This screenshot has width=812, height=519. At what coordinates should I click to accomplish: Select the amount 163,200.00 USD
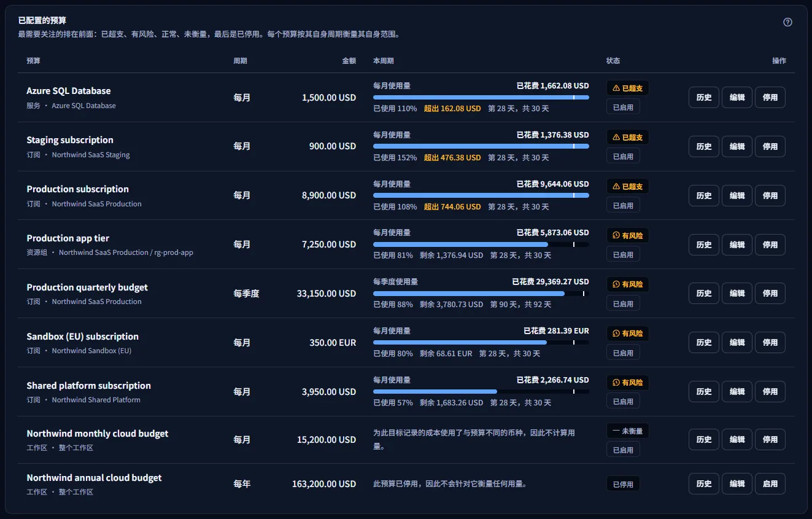(x=324, y=484)
